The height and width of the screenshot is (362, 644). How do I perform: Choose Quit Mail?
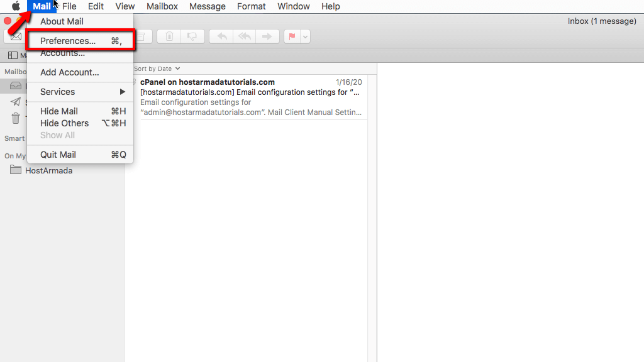click(x=80, y=155)
